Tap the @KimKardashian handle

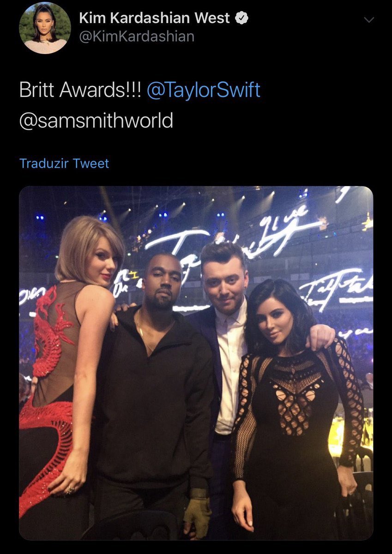[137, 36]
